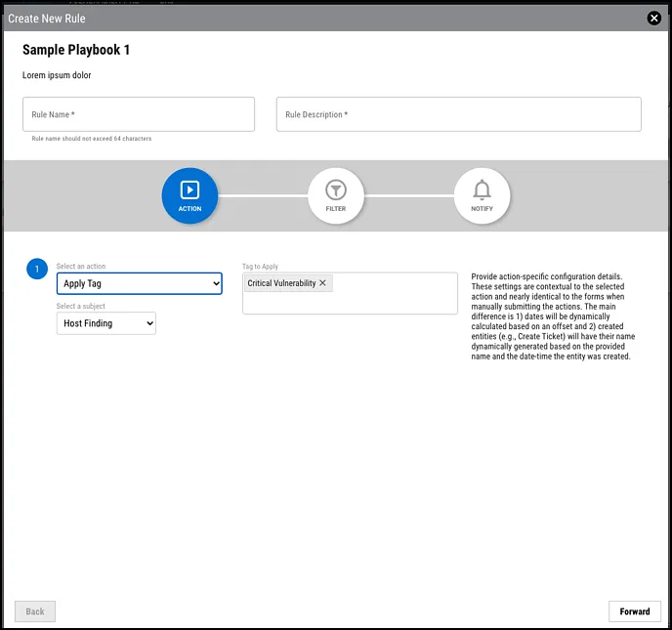Screen dimensions: 672x630
Task: Click the Critical Vulnerability tag chip
Action: 288,283
